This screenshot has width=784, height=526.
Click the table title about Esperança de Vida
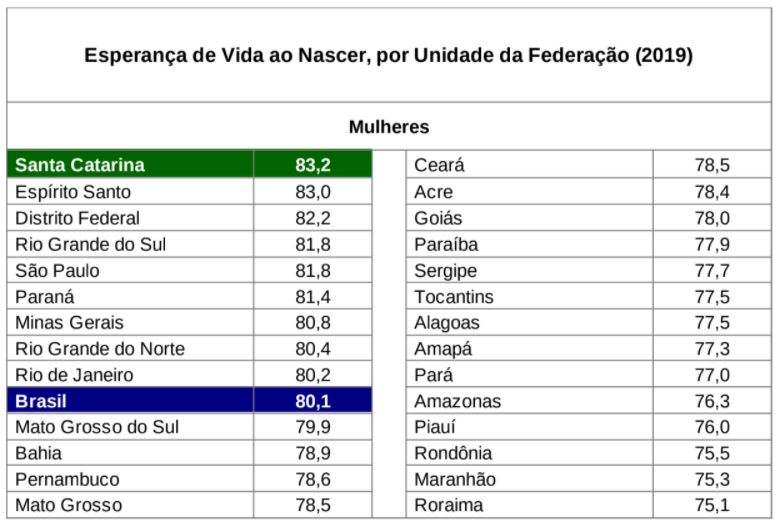click(388, 55)
